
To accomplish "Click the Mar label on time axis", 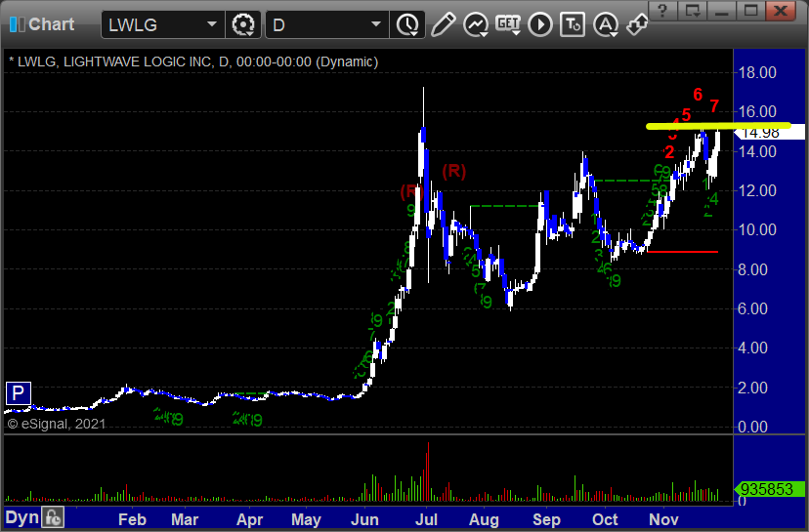I will [185, 519].
